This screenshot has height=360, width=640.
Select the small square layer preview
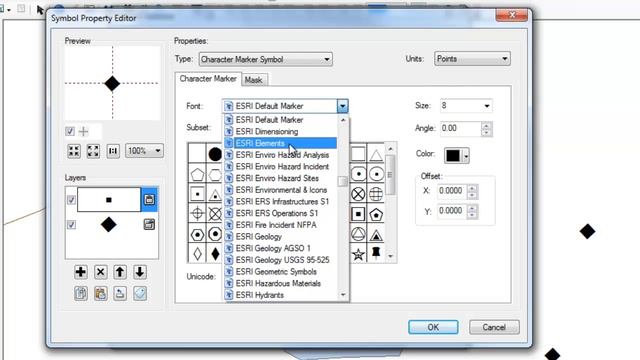[109, 200]
